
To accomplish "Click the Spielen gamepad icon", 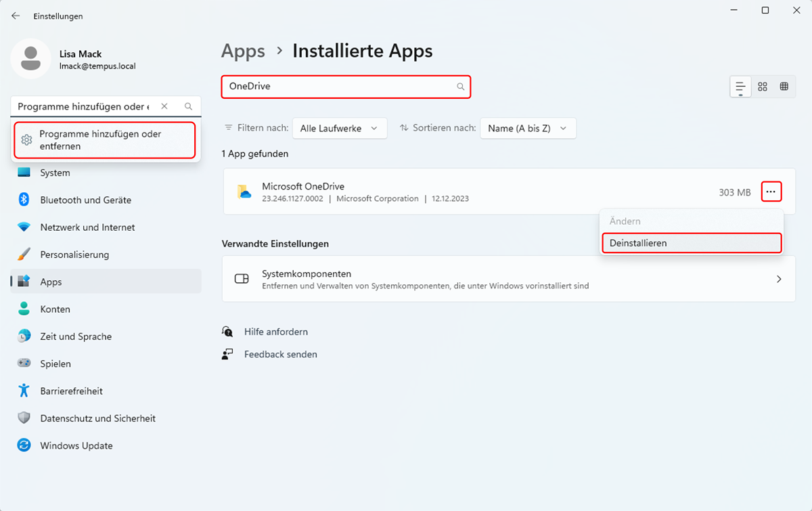I will coord(24,363).
